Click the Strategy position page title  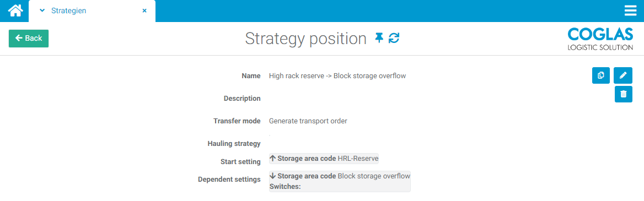click(x=305, y=39)
